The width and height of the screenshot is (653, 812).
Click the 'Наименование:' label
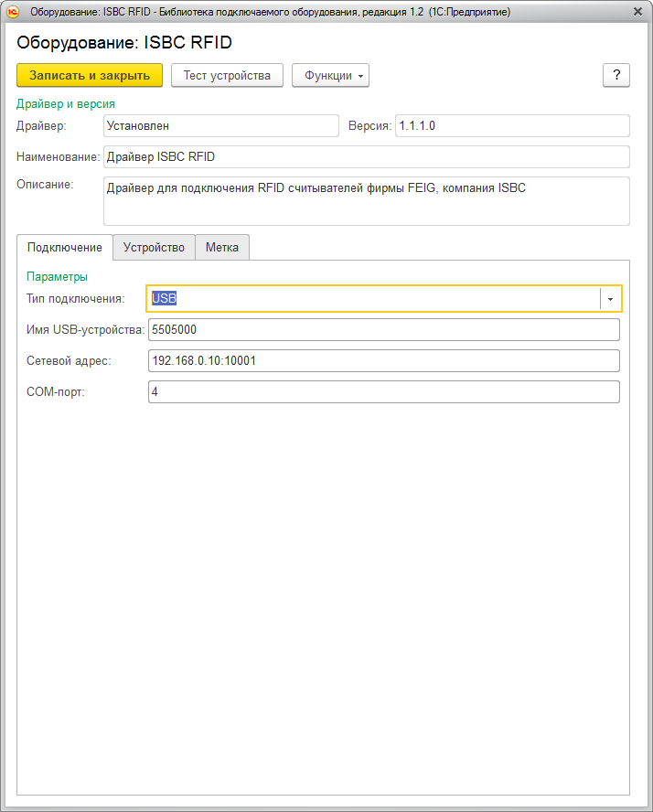point(58,157)
